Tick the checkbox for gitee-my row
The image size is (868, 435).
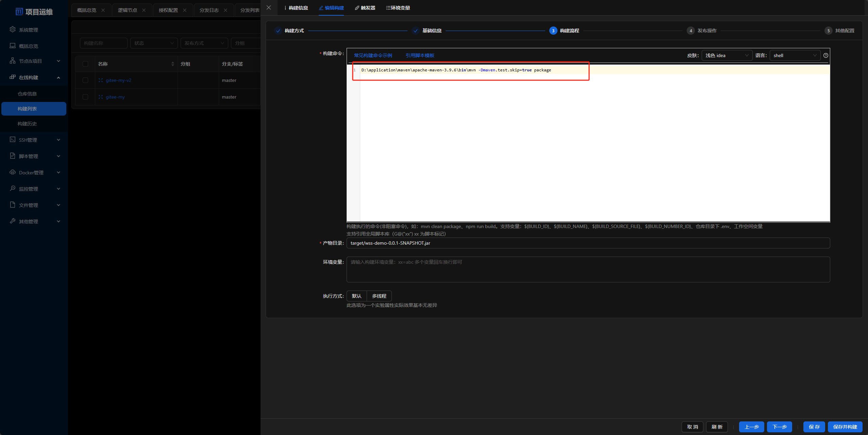(x=85, y=97)
